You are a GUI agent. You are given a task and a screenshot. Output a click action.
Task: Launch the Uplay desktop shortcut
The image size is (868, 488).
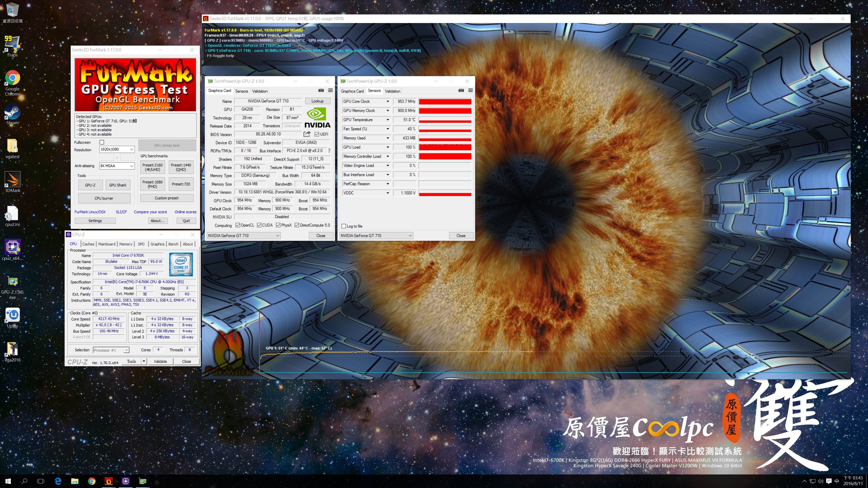coord(12,318)
